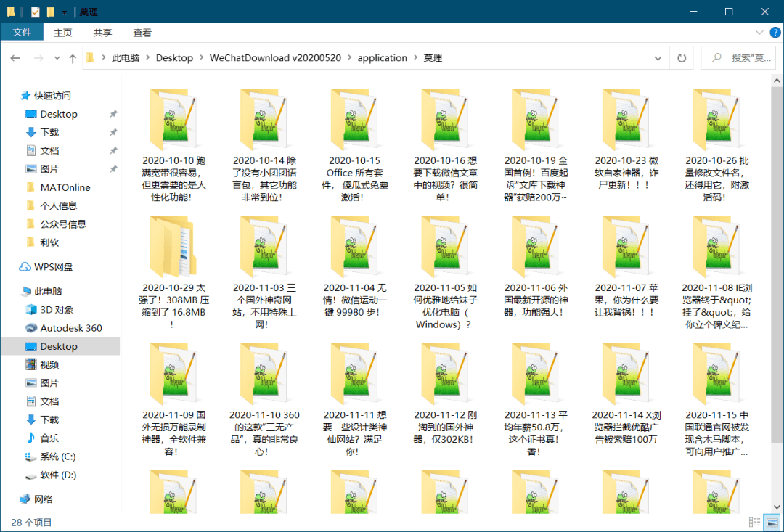The height and width of the screenshot is (532, 784).
Task: Open 快速访问 in the navigation pane
Action: click(x=52, y=96)
